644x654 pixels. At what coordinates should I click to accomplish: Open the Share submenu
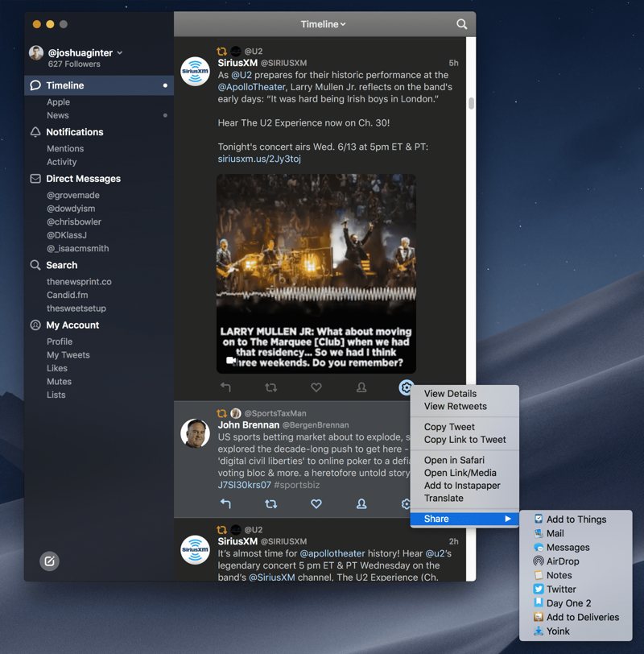tap(464, 519)
